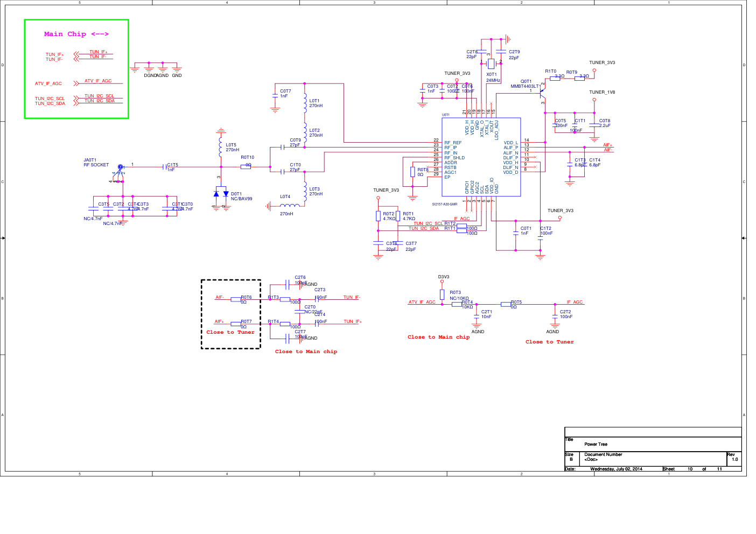Click the R0T7 resistor label
Viewport: 756px width, 534px height.
(x=246, y=322)
